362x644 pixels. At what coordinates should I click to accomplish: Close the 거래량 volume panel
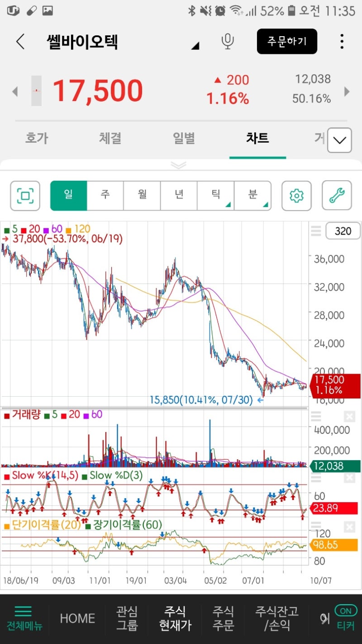tap(350, 416)
